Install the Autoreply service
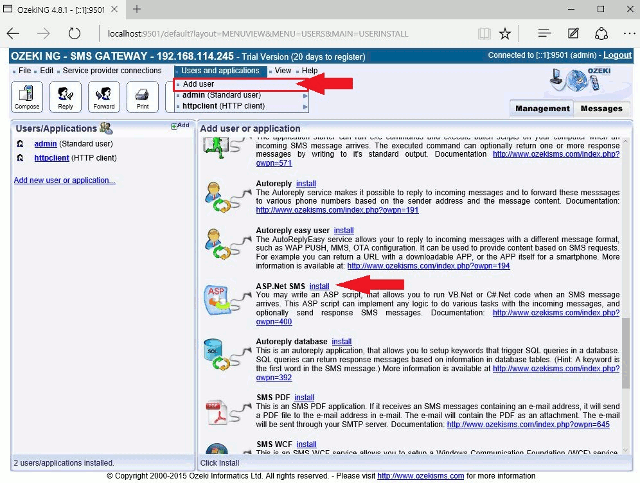The height and width of the screenshot is (483, 640). [306, 183]
